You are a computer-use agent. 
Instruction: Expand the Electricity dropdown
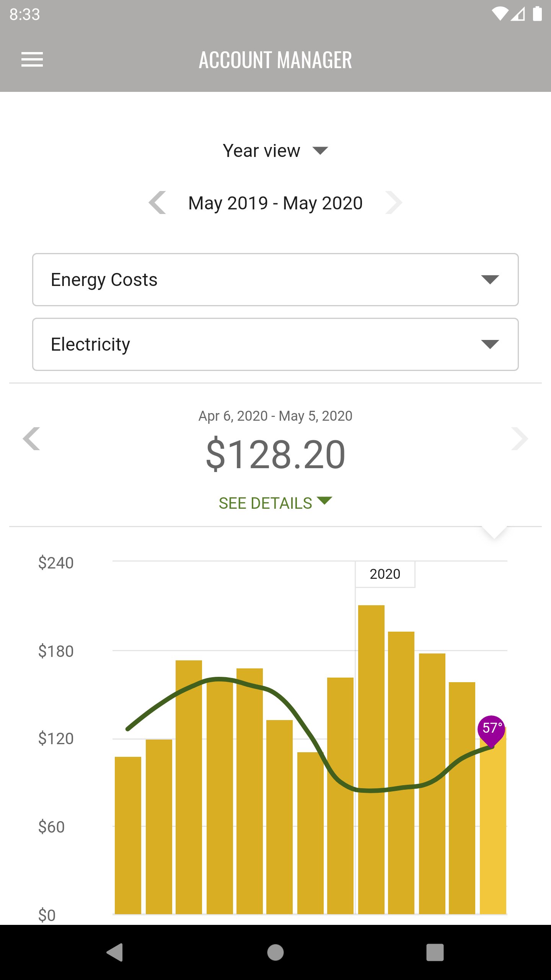[275, 344]
